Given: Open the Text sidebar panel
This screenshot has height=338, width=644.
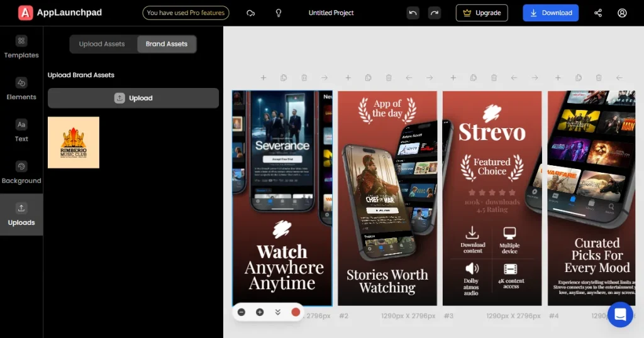Looking at the screenshot, I should pyautogui.click(x=21, y=131).
